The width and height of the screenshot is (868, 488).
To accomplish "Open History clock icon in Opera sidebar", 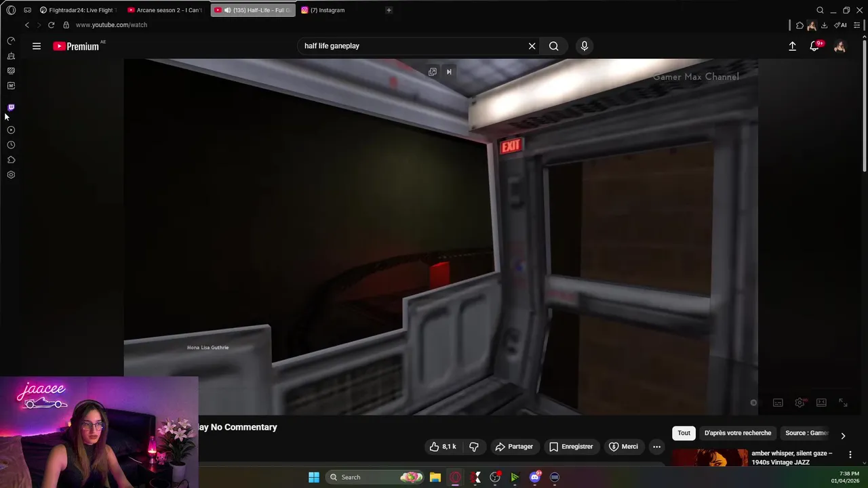I will click(x=11, y=145).
